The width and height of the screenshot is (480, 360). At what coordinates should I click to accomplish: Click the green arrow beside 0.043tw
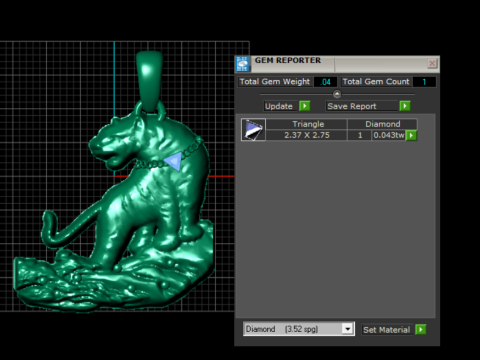click(x=411, y=135)
